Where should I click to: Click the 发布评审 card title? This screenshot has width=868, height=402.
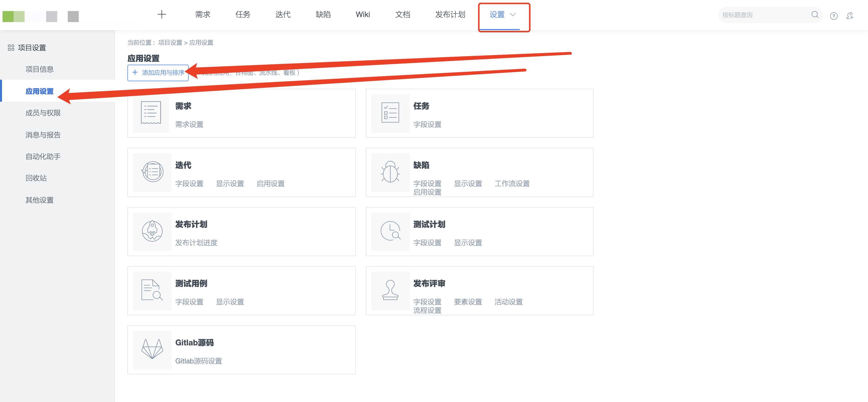(x=429, y=283)
